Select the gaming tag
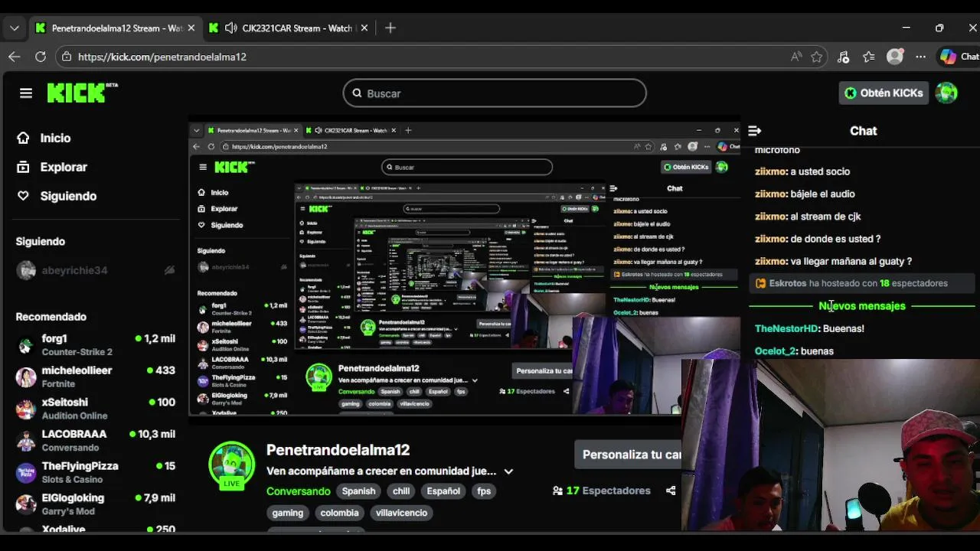The height and width of the screenshot is (551, 980). [x=288, y=513]
